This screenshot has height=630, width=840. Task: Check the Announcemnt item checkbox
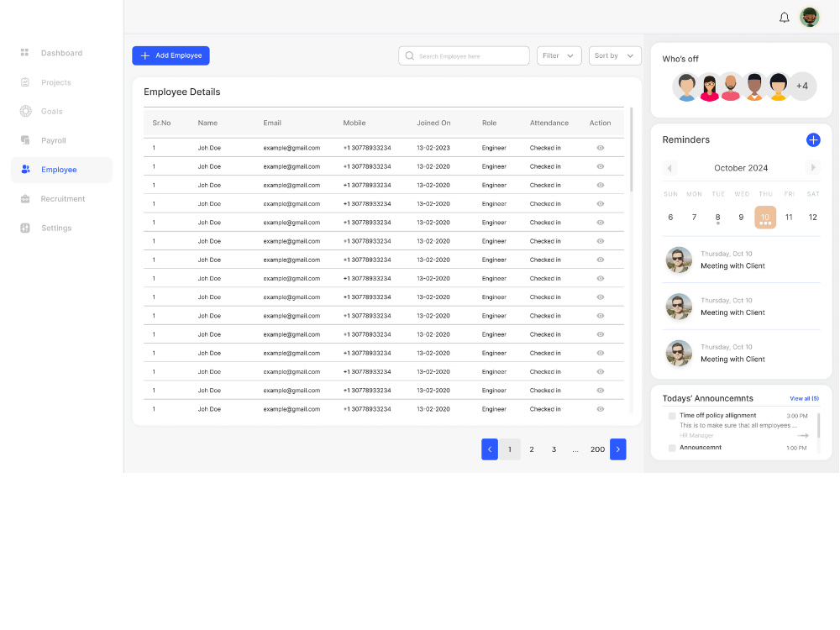click(672, 448)
